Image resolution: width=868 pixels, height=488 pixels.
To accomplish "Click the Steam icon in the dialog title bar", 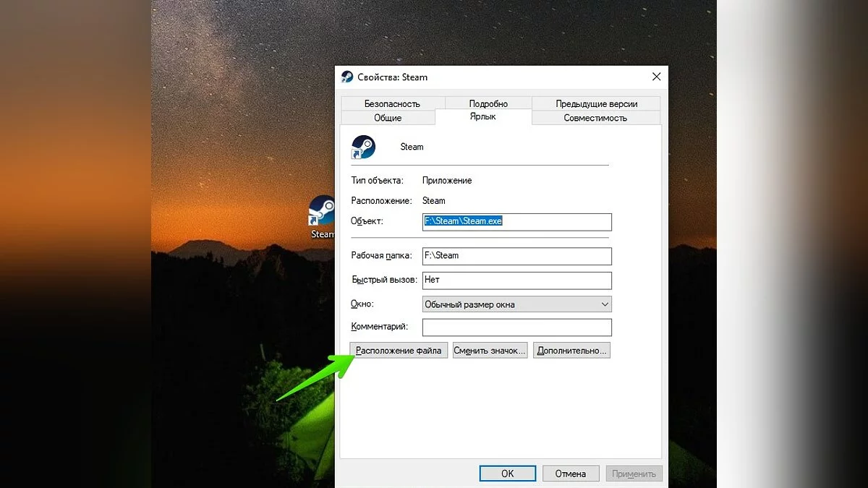I will click(x=347, y=77).
